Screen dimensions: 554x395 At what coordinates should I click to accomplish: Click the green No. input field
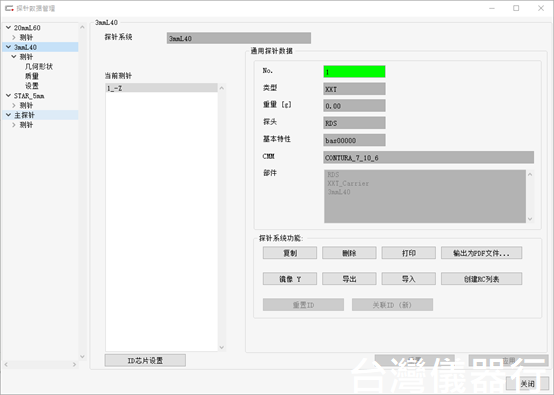(354, 72)
